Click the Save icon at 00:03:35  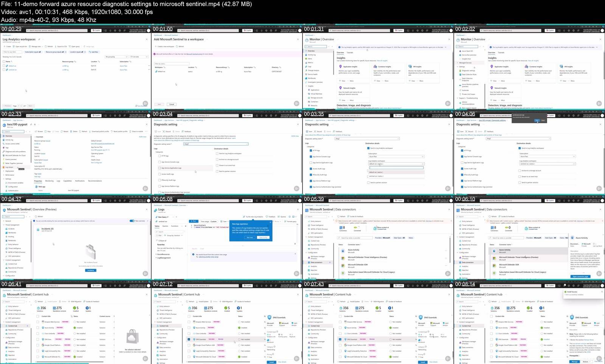[x=307, y=132]
